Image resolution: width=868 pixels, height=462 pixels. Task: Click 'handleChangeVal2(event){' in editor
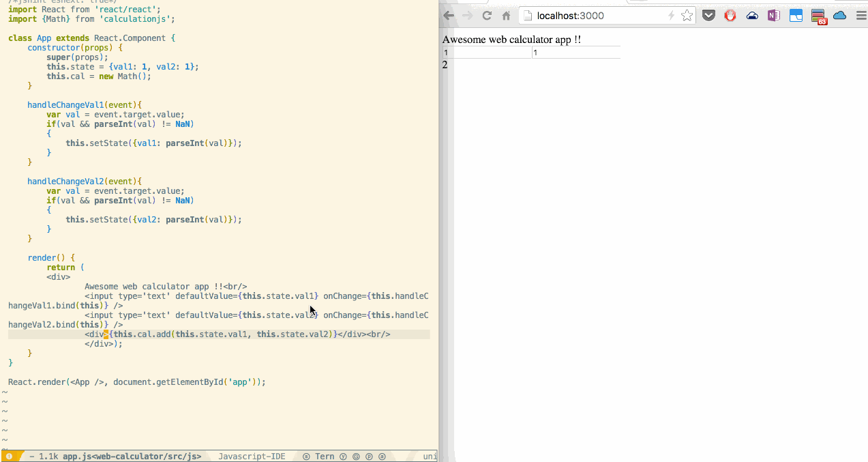(85, 182)
